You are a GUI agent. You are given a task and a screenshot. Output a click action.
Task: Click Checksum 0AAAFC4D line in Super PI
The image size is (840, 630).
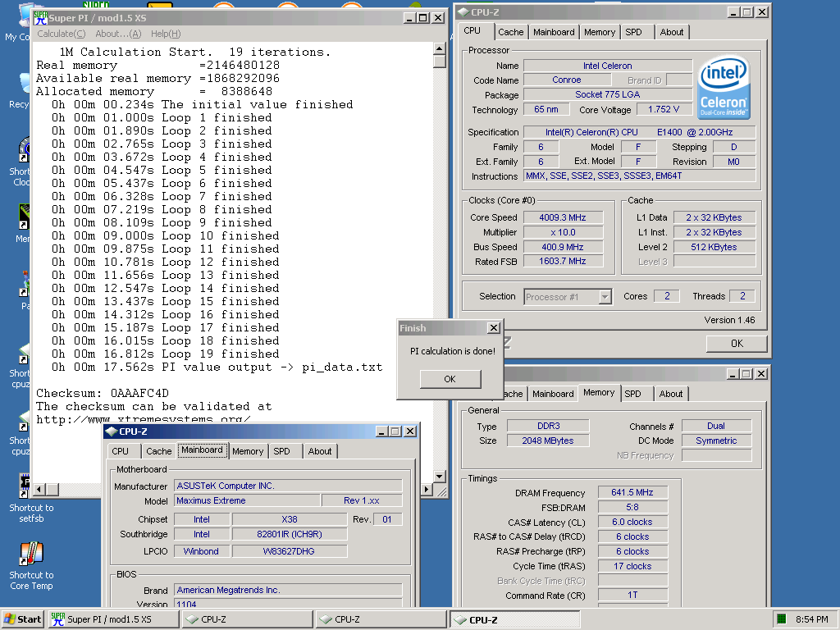click(x=103, y=393)
